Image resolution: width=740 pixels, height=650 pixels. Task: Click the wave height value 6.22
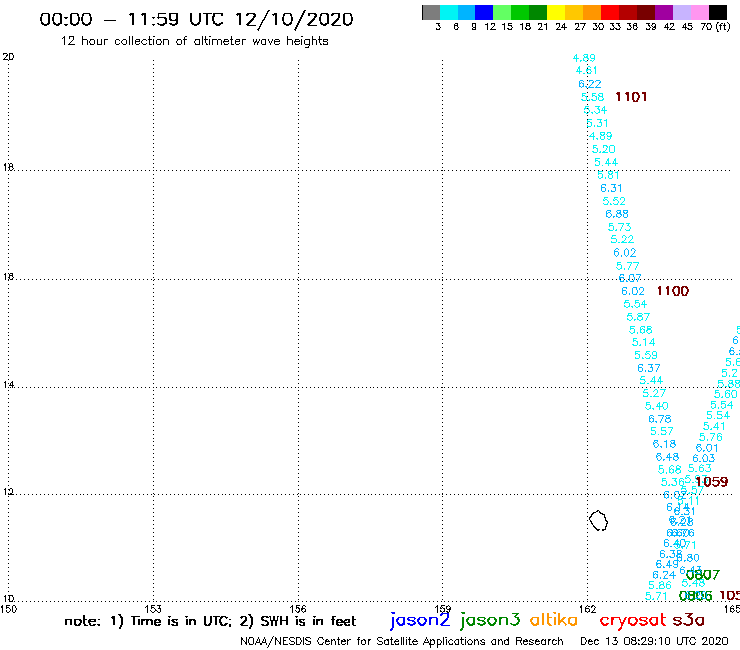pyautogui.click(x=590, y=84)
